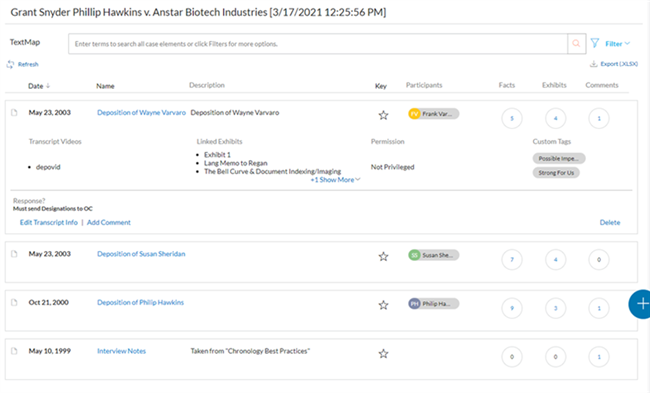Toggle key star for Wayne Varvaro deposition

(383, 115)
